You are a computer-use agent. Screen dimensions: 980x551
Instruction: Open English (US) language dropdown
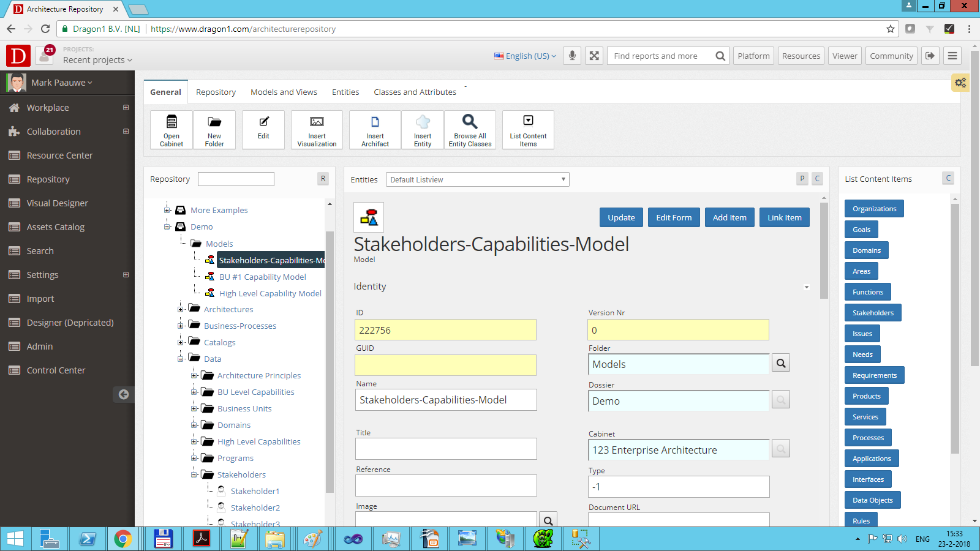tap(526, 56)
